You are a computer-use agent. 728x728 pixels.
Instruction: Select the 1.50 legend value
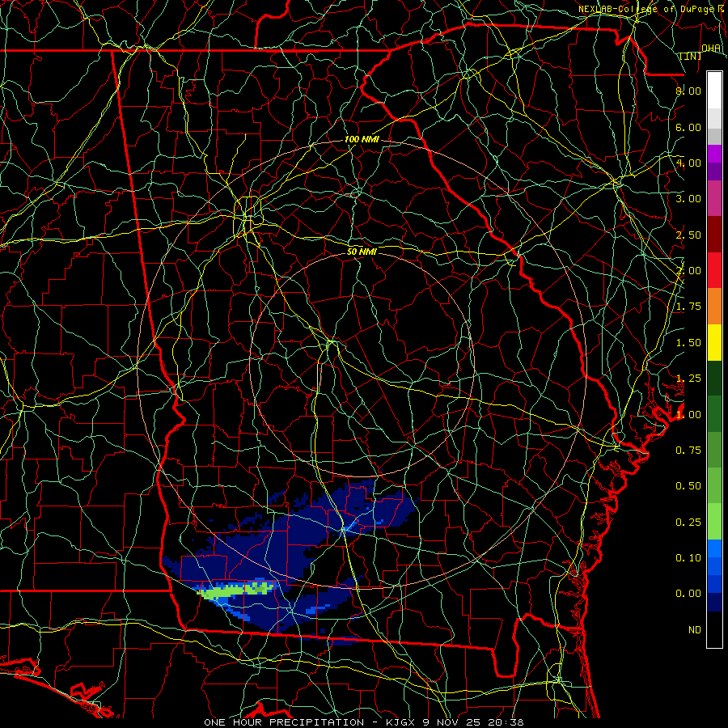pos(688,343)
